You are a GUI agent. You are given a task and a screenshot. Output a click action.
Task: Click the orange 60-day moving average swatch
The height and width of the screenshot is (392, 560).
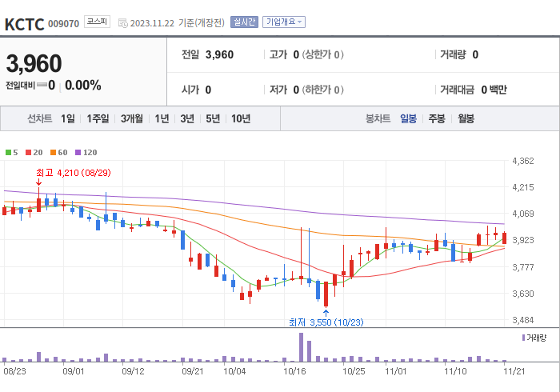click(54, 153)
